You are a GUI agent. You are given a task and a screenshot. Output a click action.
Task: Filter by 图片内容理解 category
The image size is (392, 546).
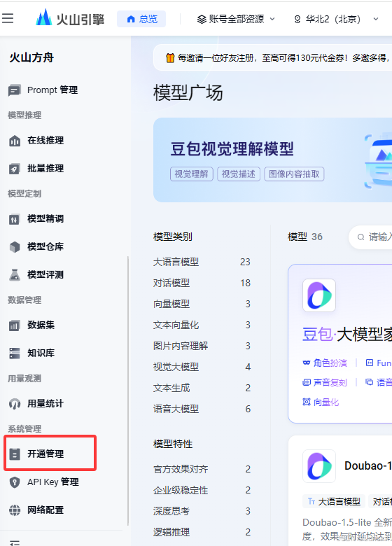202,346
